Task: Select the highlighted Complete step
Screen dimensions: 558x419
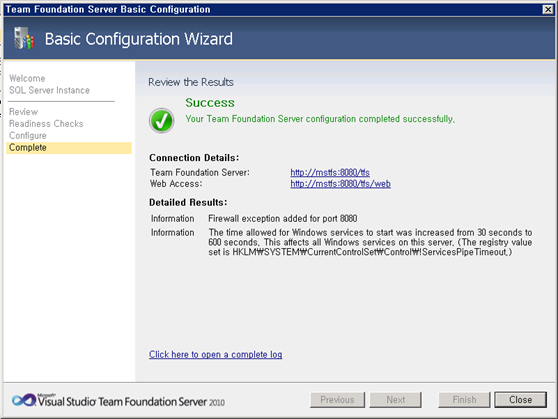Action: point(69,148)
